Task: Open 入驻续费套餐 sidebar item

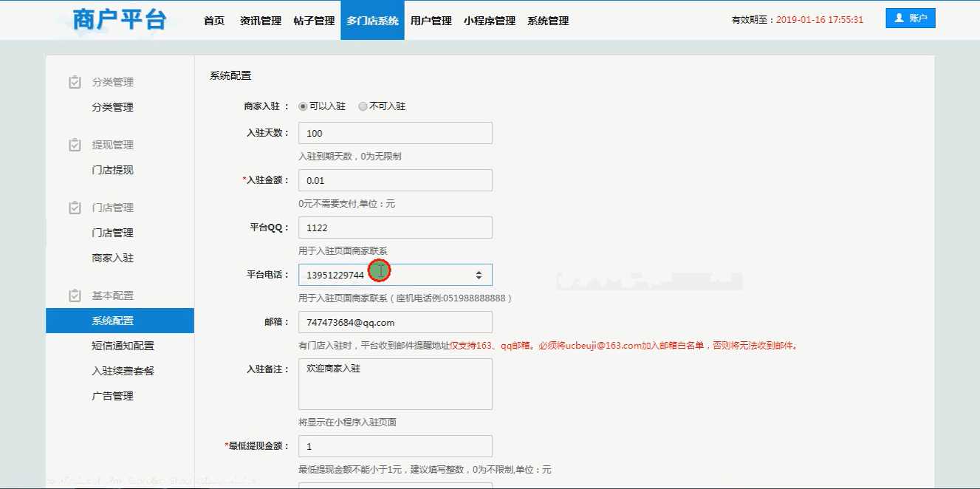Action: (123, 371)
